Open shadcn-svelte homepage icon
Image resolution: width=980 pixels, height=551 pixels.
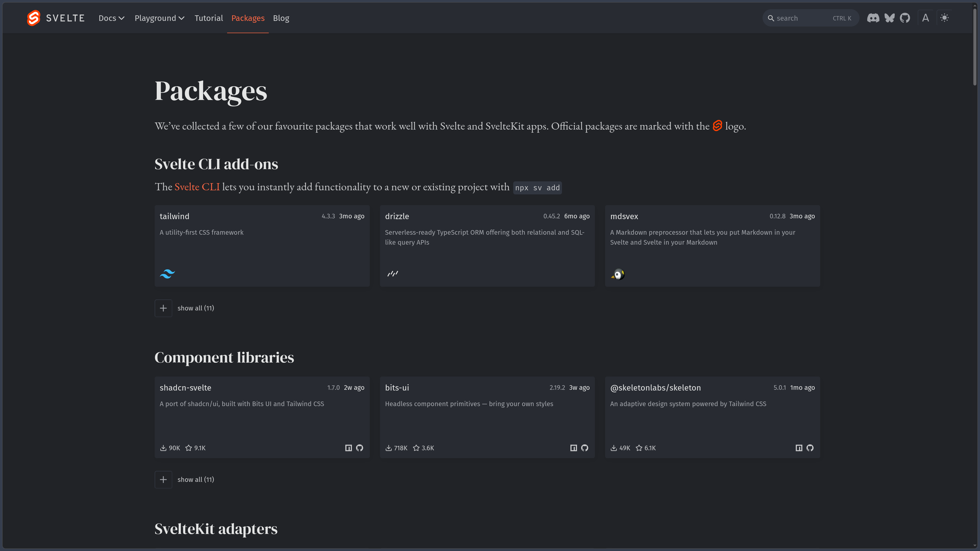[x=348, y=448]
